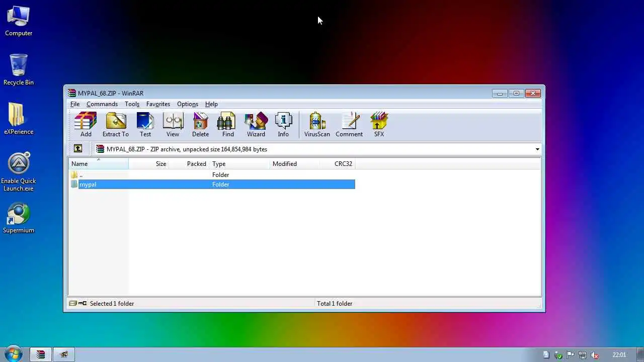Click the Action Center flag icon
644x362 pixels.
tap(571, 355)
